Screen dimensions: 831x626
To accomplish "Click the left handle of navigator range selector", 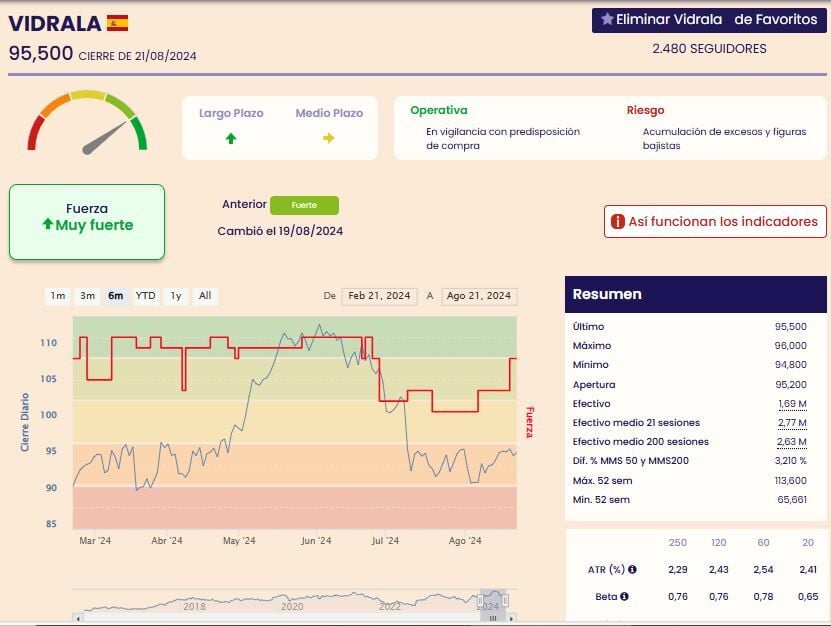I will 481,601.
